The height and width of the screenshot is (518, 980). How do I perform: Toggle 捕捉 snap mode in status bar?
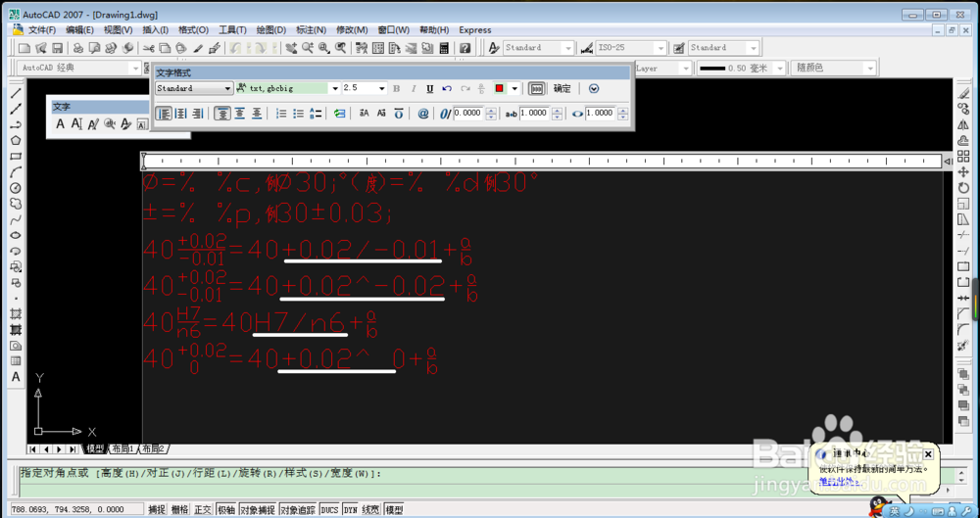pos(156,510)
